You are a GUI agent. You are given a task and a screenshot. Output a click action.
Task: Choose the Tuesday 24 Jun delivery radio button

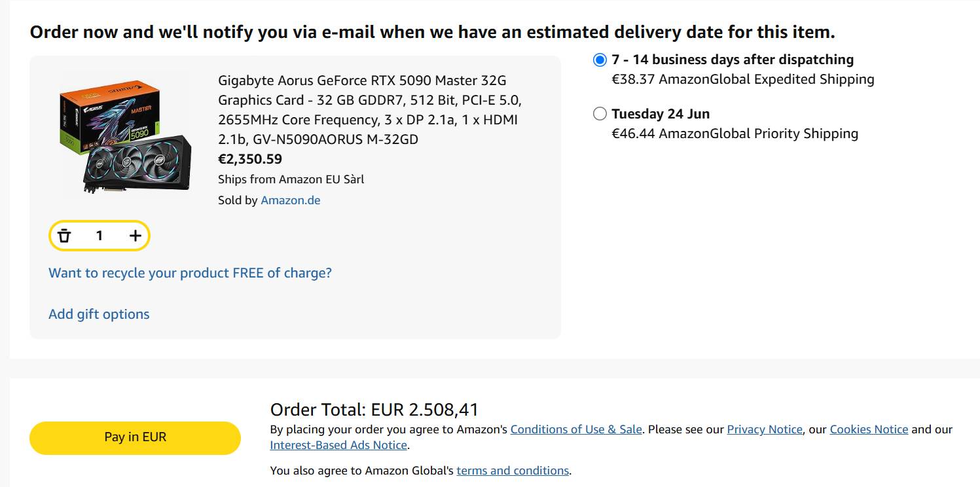coord(600,114)
